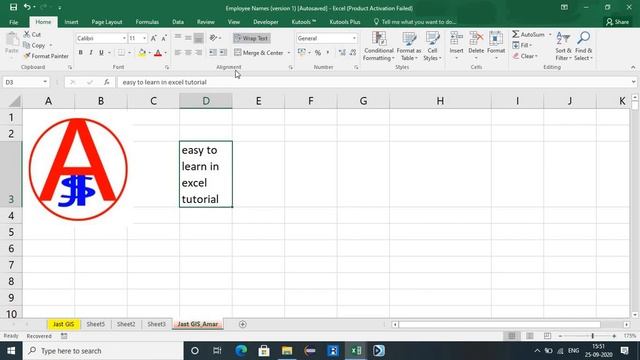
Task: Apply center horizontal alignment
Action: coord(188,53)
